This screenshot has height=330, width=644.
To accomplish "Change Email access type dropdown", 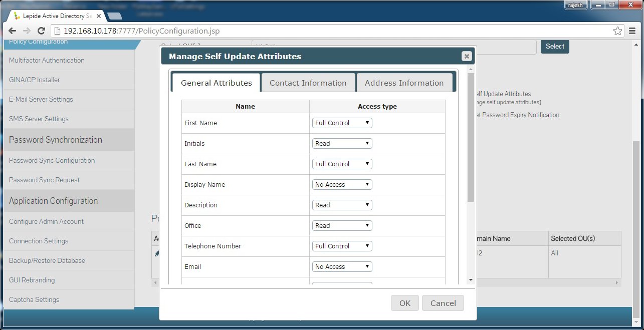I will [342, 266].
